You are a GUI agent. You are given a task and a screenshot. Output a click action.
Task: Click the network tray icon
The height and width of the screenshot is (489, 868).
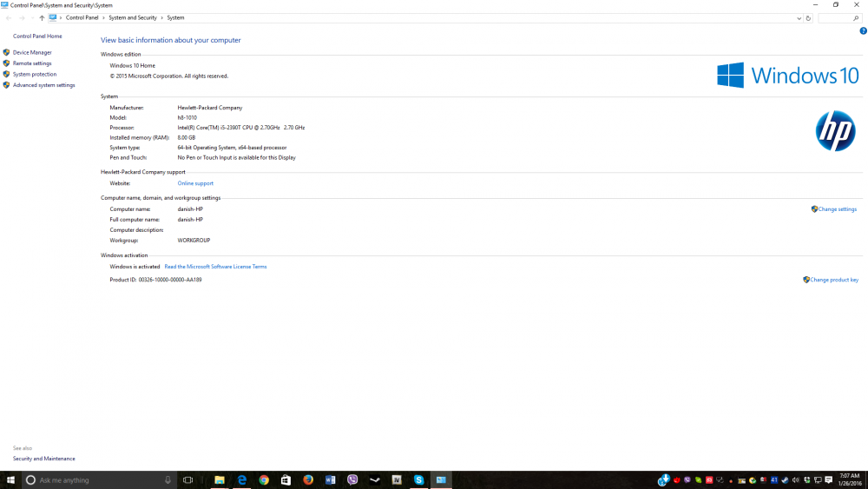click(818, 480)
